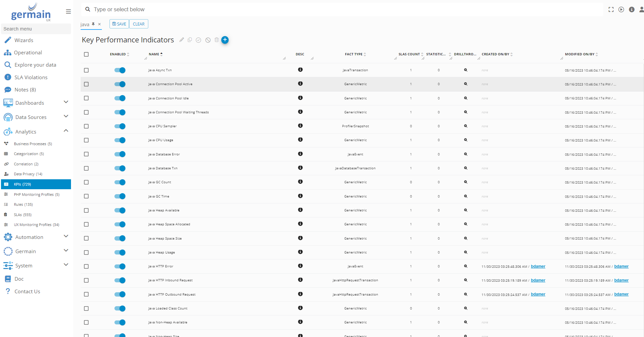Viewport: 644px width, 337px height.
Task: Open description info for Java Async Txn
Action: [300, 70]
